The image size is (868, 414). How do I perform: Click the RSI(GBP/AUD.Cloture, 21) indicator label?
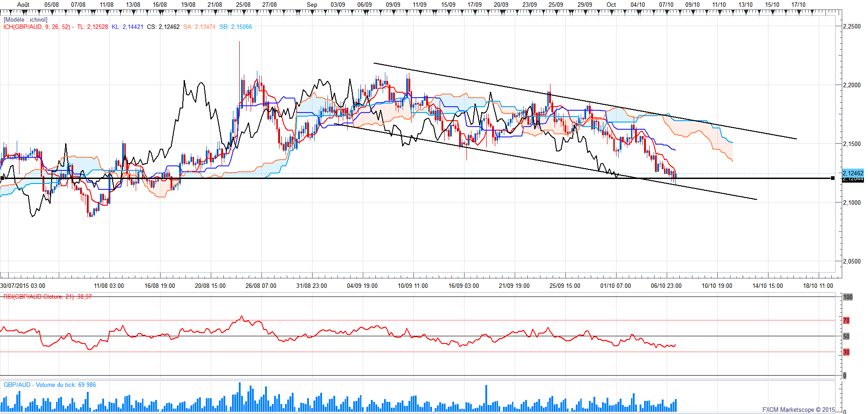(47, 297)
